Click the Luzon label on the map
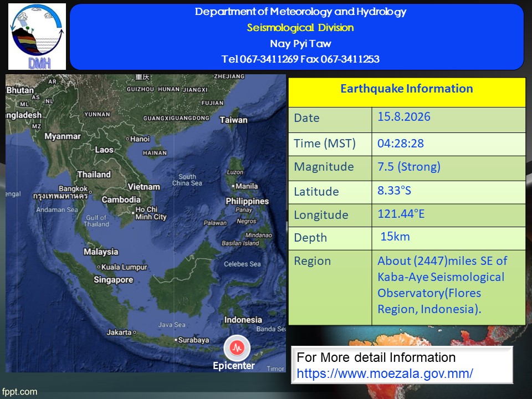 point(235,172)
